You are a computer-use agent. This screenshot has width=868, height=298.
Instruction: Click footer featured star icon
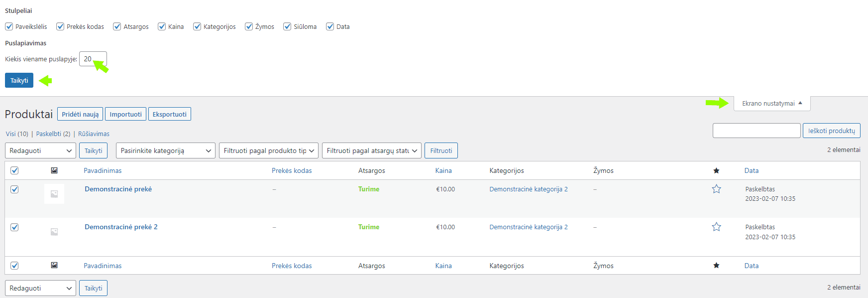point(716,266)
